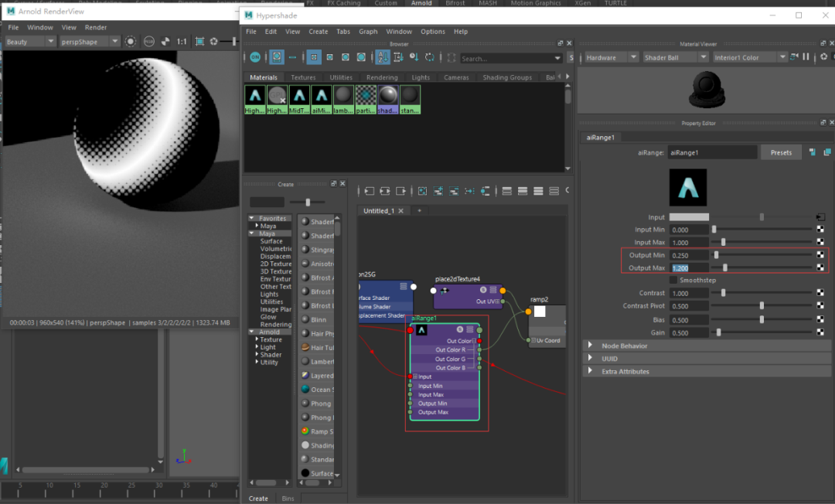Open the Beauty AOV dropdown in RenderView
Image resolution: width=835 pixels, height=504 pixels.
click(x=30, y=42)
